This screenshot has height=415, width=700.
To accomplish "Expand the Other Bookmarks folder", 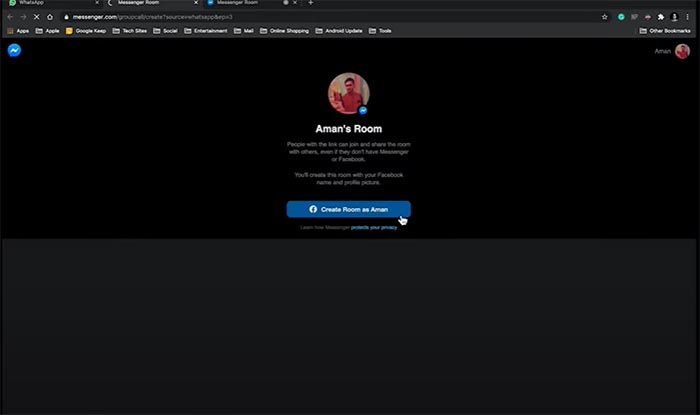I will [665, 31].
